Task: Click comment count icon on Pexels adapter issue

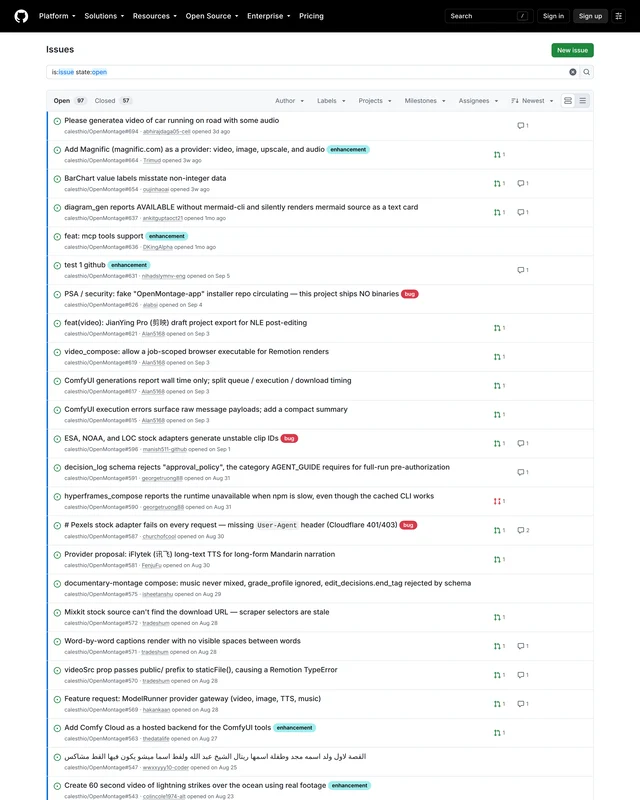Action: 520,530
